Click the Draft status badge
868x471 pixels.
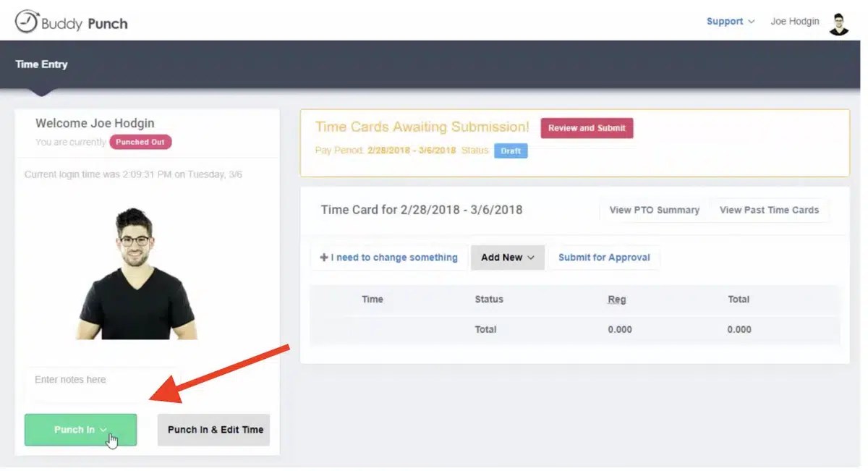click(511, 151)
